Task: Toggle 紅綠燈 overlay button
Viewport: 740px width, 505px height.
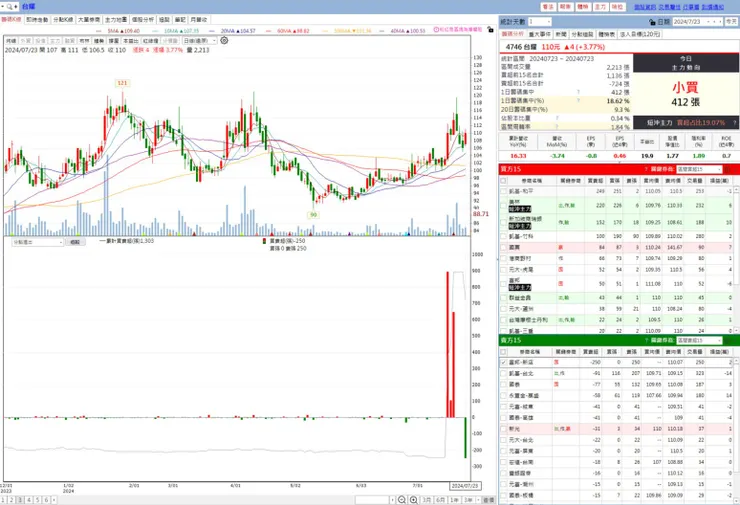Action: 151,41
